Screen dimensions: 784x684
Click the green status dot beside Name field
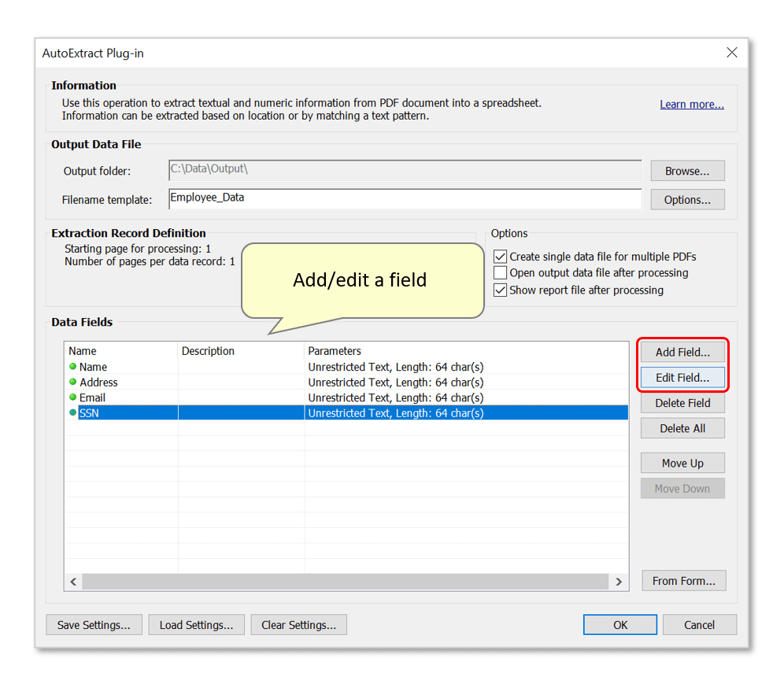coord(73,367)
